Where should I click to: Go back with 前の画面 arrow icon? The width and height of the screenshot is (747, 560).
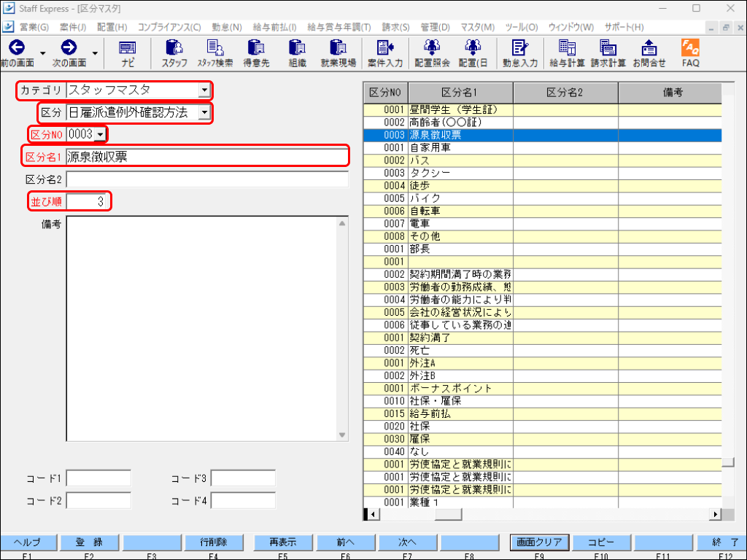coord(18,47)
